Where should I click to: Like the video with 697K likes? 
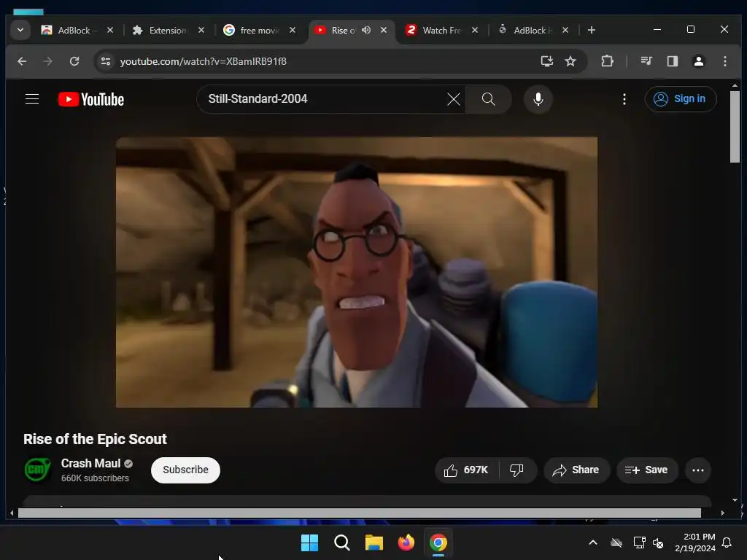click(x=466, y=470)
